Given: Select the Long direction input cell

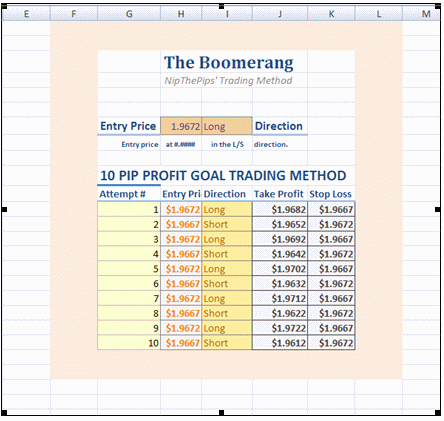Looking at the screenshot, I should tap(227, 126).
